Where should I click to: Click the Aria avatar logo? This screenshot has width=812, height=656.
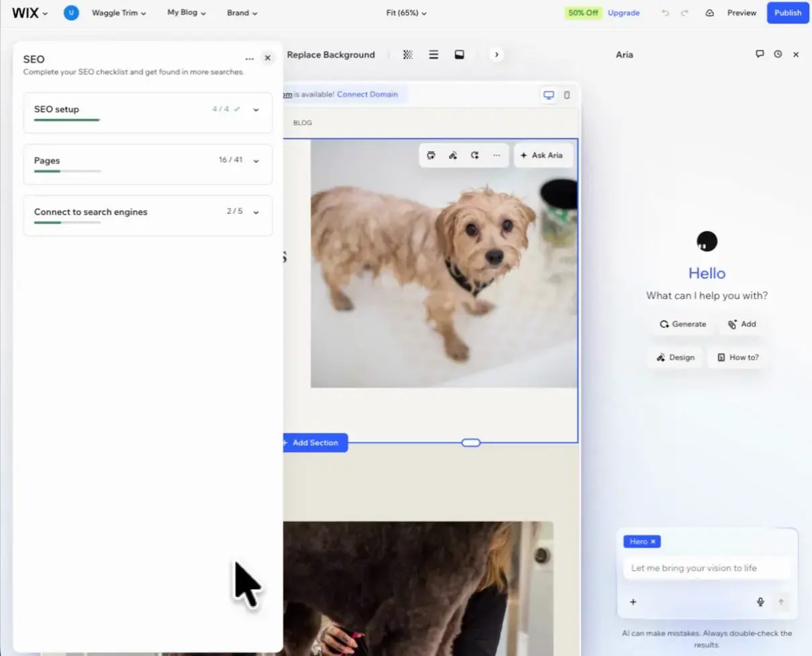707,241
